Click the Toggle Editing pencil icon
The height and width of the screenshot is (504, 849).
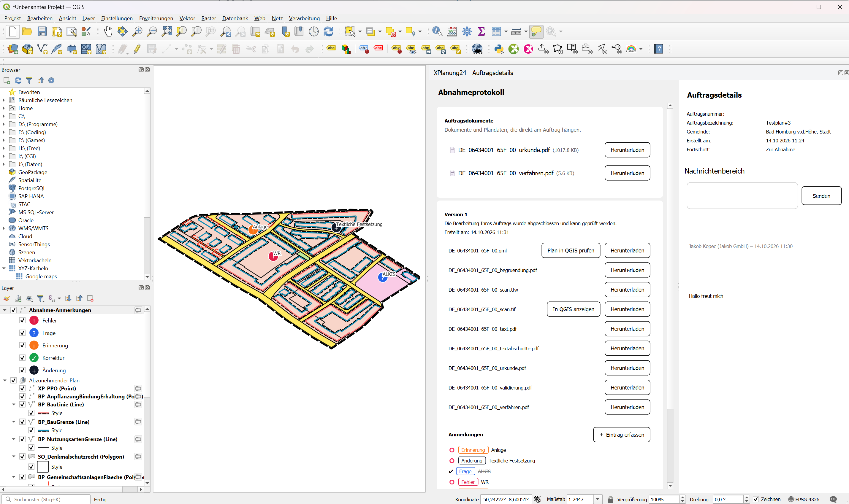pos(137,49)
